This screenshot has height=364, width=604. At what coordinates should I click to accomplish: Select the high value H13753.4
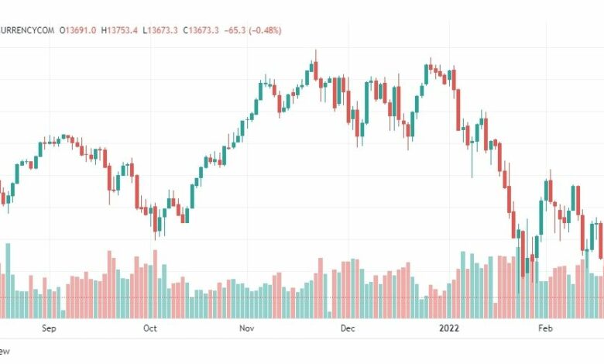[119, 30]
